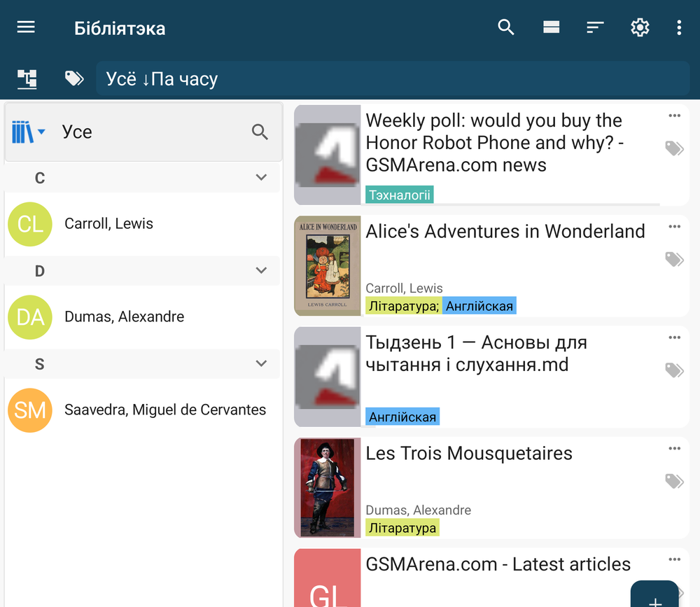Open author Saavedra, Miguel de Cervantes
Viewport: 700px width, 607px height.
(164, 410)
